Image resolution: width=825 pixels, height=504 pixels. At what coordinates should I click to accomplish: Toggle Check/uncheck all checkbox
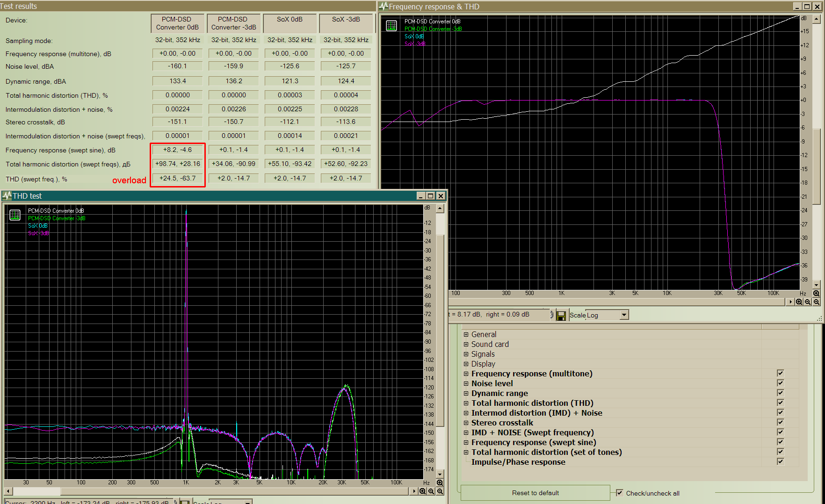[x=620, y=493]
